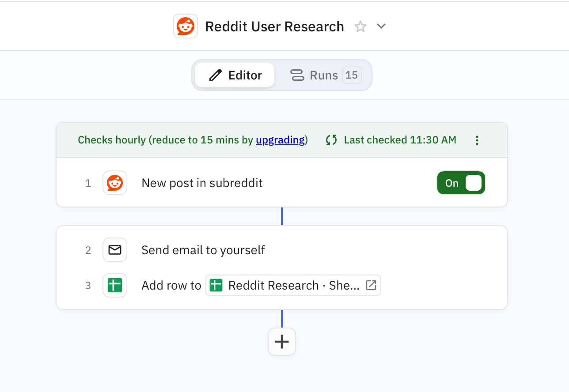The image size is (569, 392).
Task: Toggle the workflow On switch off
Action: click(x=461, y=183)
